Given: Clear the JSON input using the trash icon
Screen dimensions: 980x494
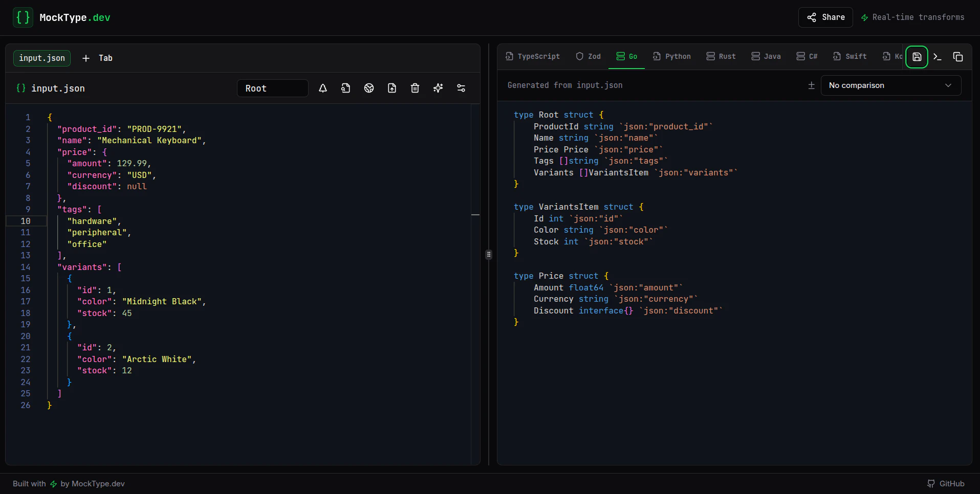Looking at the screenshot, I should [415, 88].
